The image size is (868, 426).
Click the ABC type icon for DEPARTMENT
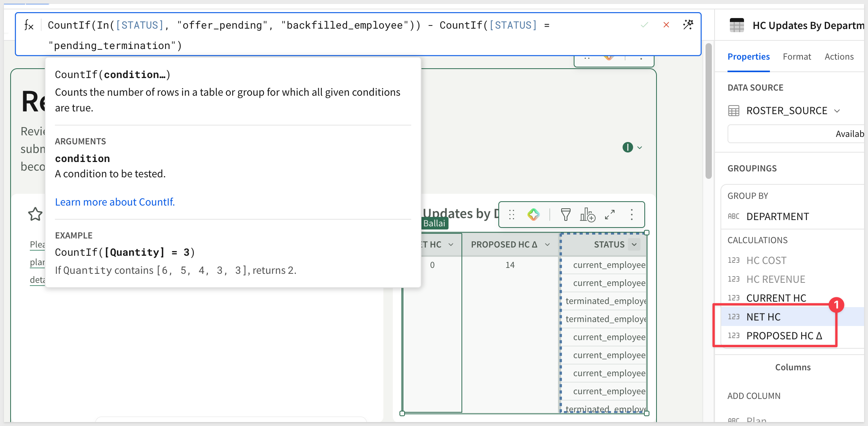coord(733,217)
